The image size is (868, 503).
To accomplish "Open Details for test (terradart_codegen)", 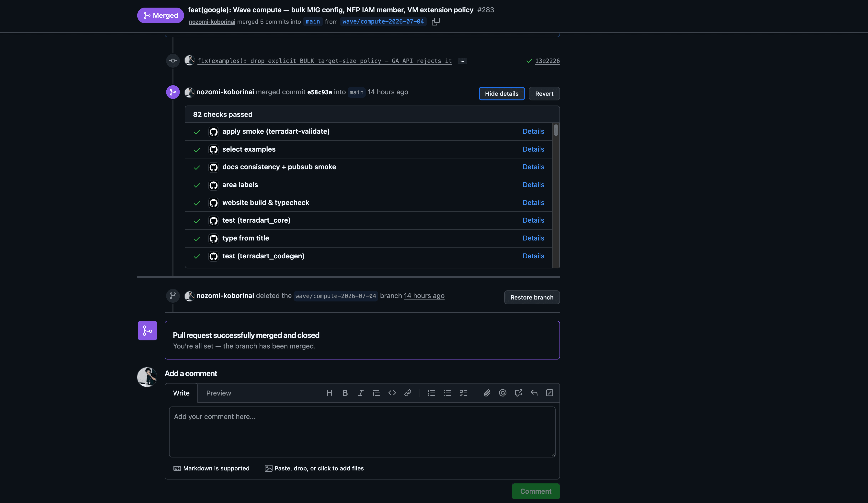I will click(x=533, y=256).
